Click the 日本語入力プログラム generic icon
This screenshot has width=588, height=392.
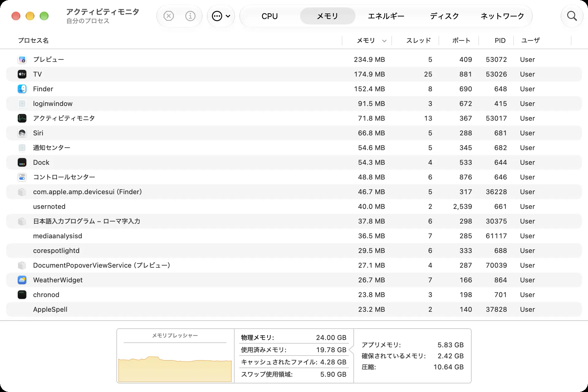pyautogui.click(x=22, y=221)
